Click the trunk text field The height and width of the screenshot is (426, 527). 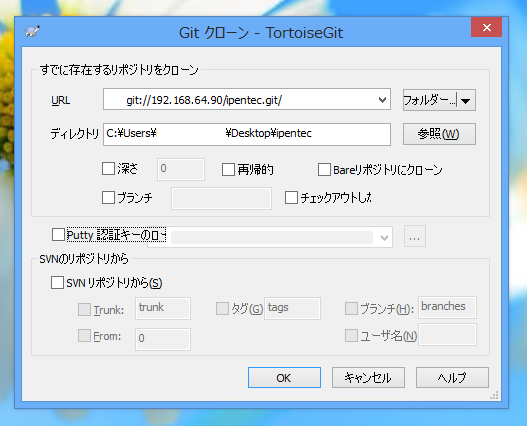pyautogui.click(x=163, y=308)
